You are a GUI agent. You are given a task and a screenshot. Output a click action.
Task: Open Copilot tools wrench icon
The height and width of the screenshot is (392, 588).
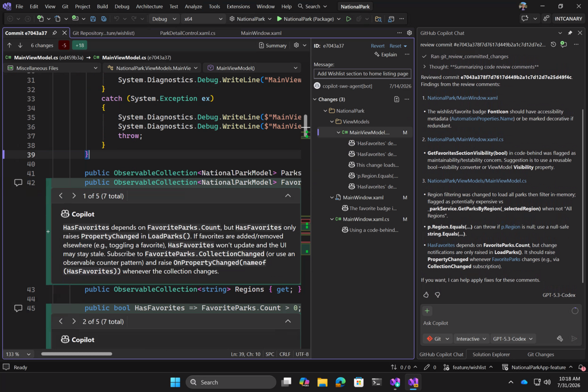(x=560, y=339)
